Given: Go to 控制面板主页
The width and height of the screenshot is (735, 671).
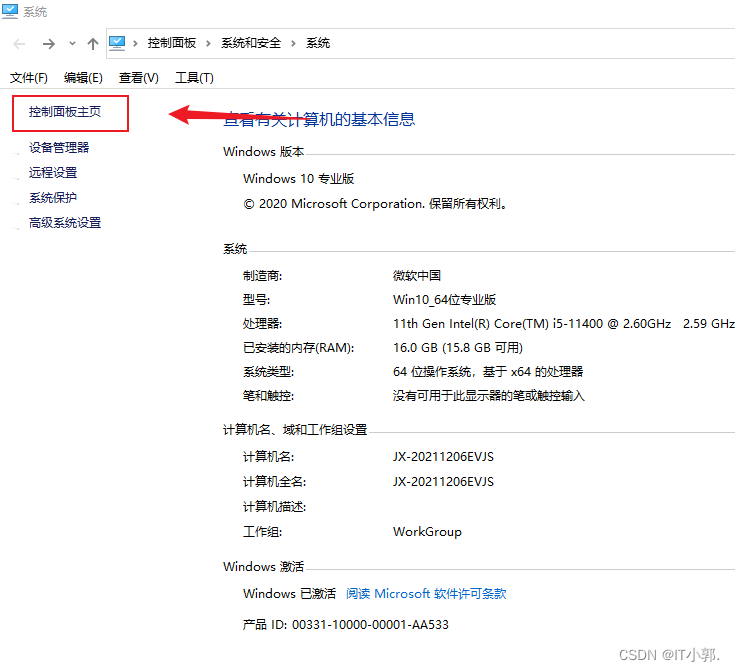Looking at the screenshot, I should [x=65, y=112].
